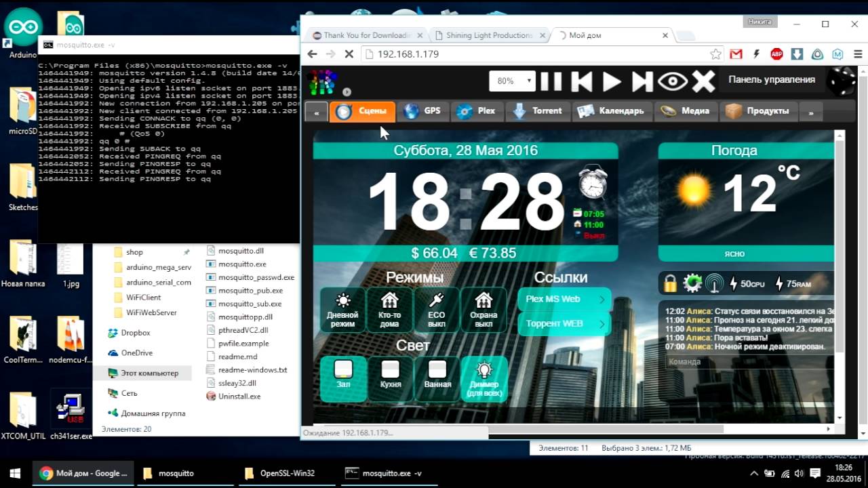
Task: Select mosquitto_pub.exe in the file list
Action: 250,290
